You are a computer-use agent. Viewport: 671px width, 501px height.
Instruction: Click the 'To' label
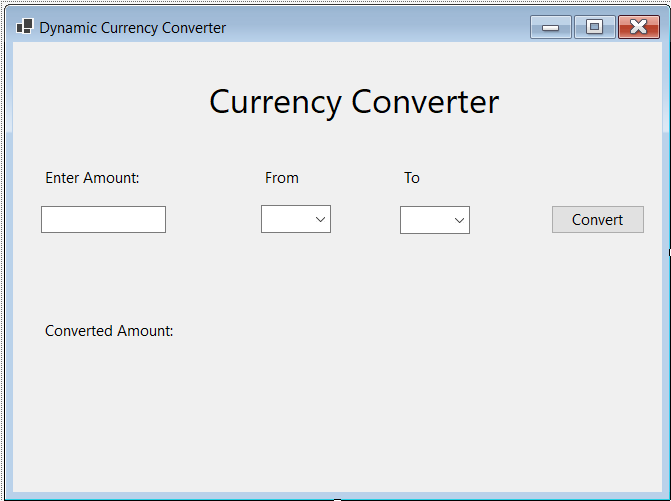pyautogui.click(x=412, y=178)
